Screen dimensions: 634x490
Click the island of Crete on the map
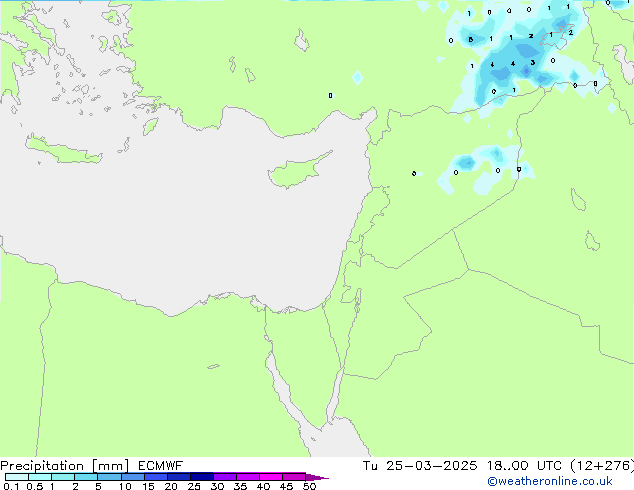click(x=63, y=150)
